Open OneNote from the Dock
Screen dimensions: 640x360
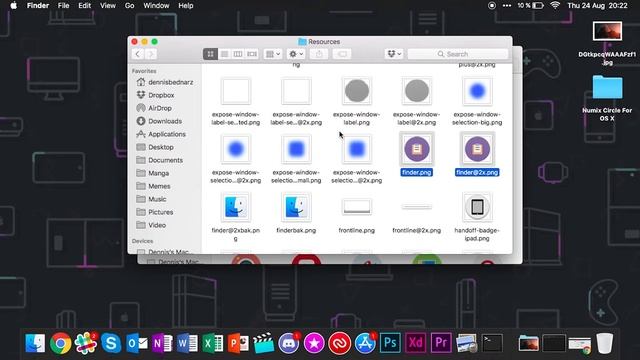(162, 343)
